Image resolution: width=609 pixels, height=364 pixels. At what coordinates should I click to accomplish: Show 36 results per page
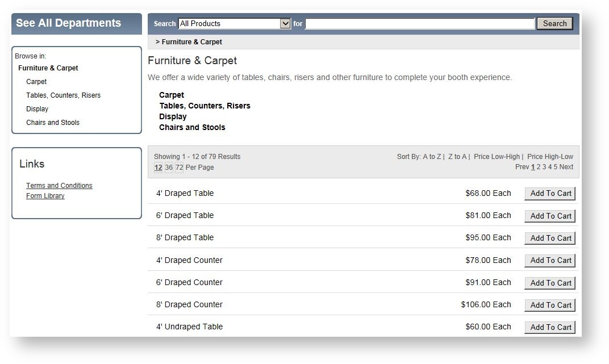pyautogui.click(x=168, y=168)
